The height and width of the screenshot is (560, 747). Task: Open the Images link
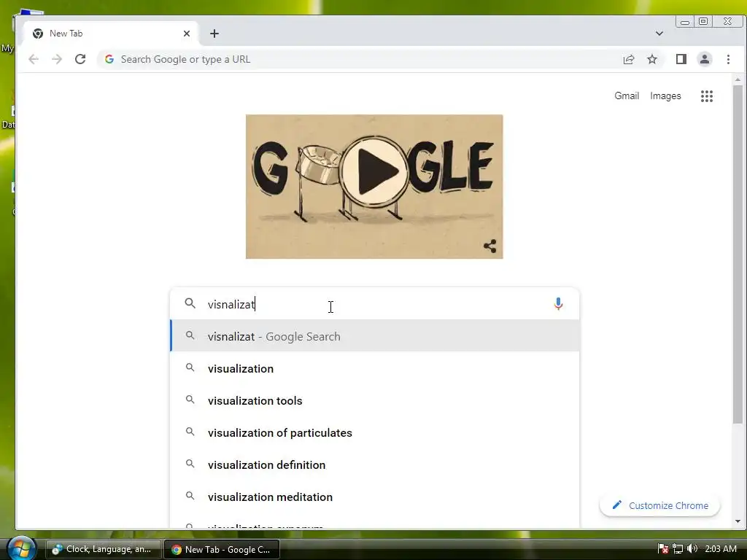pos(665,96)
